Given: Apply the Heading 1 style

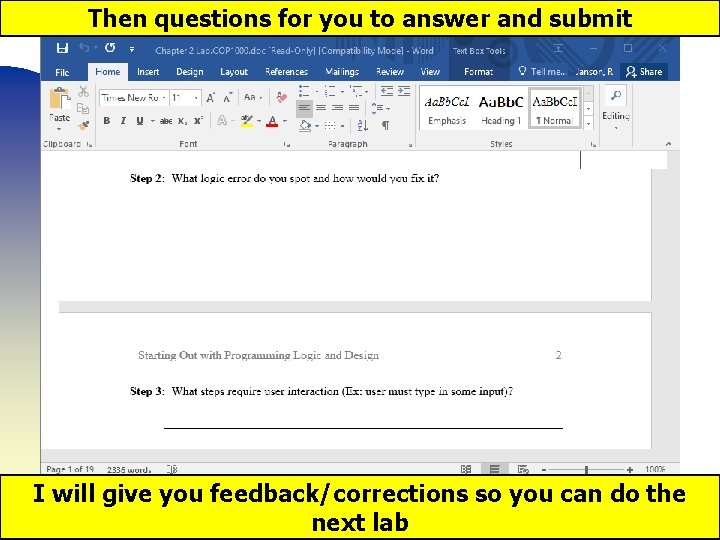Looking at the screenshot, I should coord(501,109).
